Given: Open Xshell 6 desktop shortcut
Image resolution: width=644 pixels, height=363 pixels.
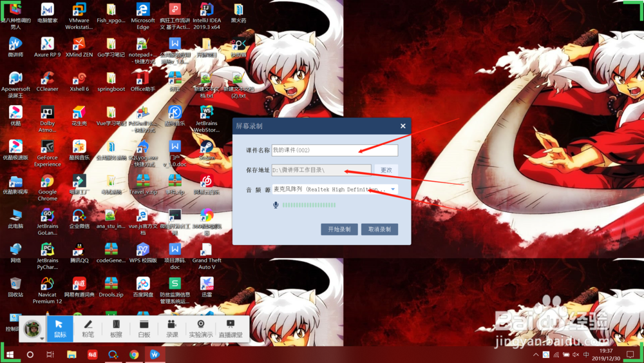Looking at the screenshot, I should point(79,81).
